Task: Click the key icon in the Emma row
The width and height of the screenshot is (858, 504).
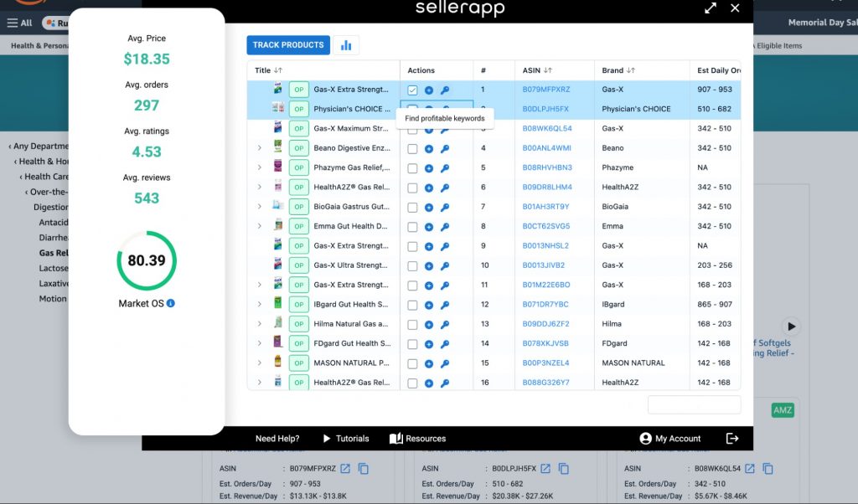Action: (445, 227)
